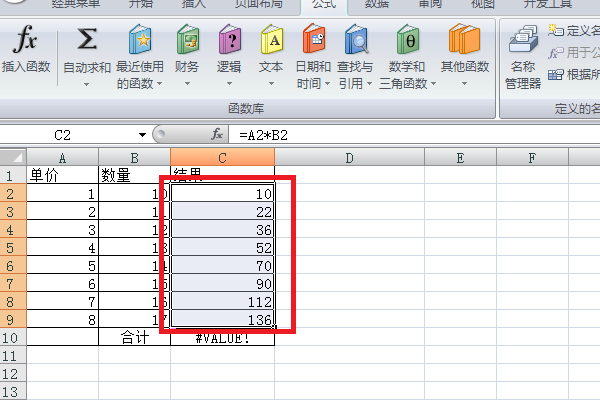Open the Text (文本) functions icon
This screenshot has height=400, width=600.
point(271,39)
